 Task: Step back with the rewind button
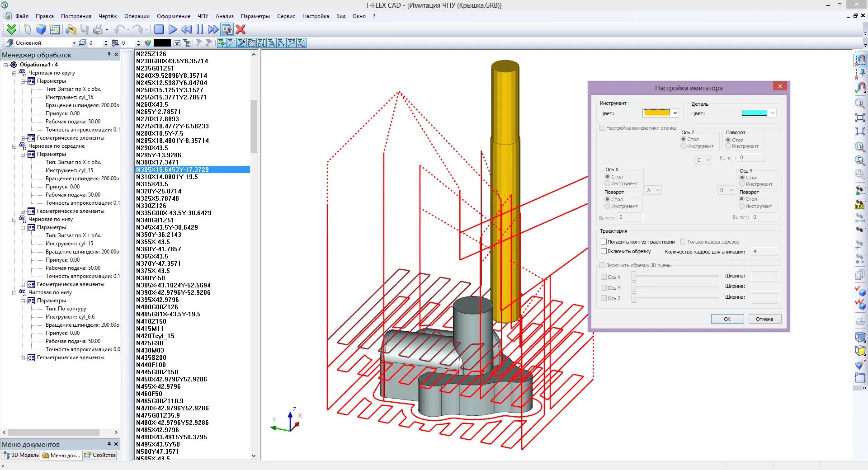[x=186, y=29]
